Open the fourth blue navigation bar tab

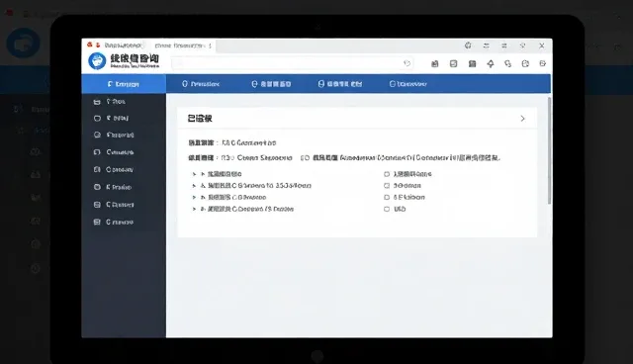(407, 84)
